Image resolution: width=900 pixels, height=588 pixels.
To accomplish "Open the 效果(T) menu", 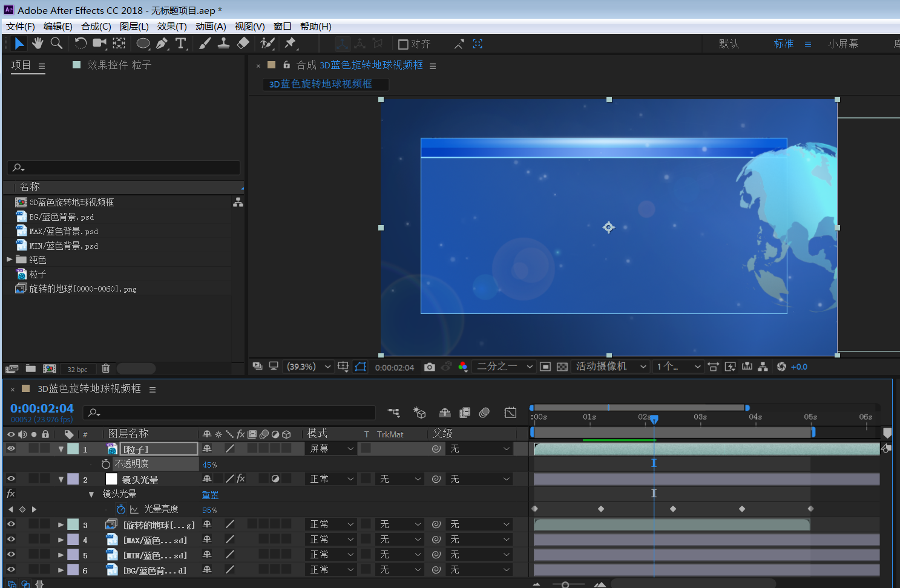I will [172, 26].
